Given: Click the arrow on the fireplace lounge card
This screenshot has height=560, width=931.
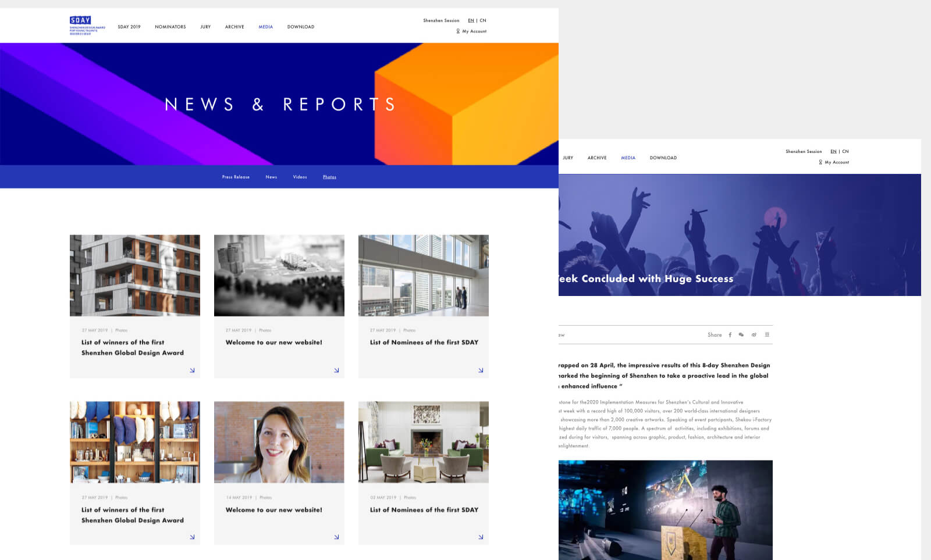Looking at the screenshot, I should coord(481,537).
